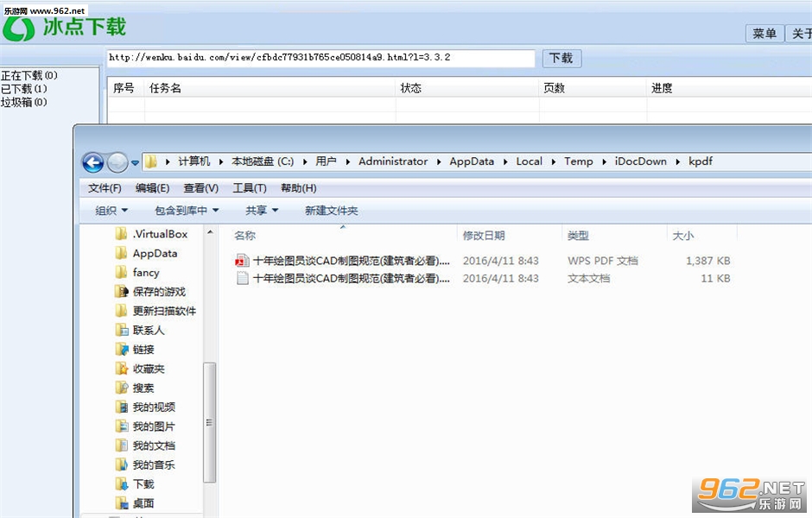Open the 下载 downloads folder icon
The height and width of the screenshot is (518, 812).
(x=121, y=483)
